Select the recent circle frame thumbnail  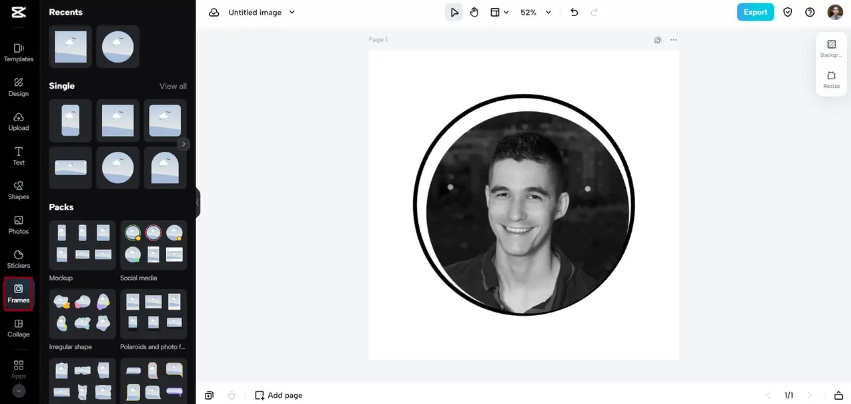(x=118, y=47)
